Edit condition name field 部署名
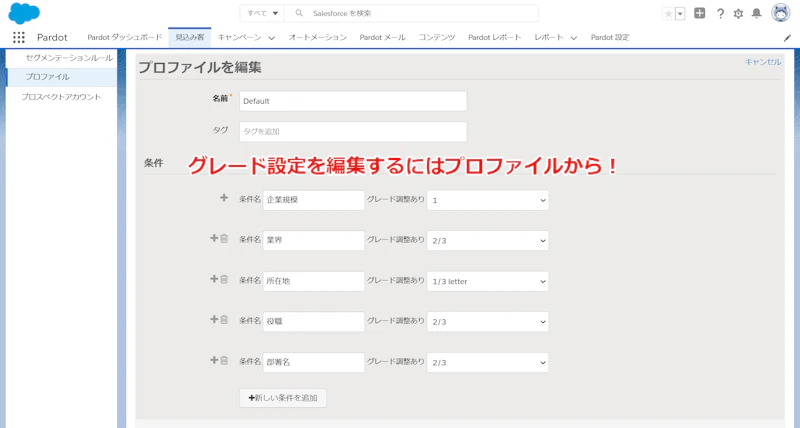Image resolution: width=800 pixels, height=428 pixels. (x=314, y=363)
